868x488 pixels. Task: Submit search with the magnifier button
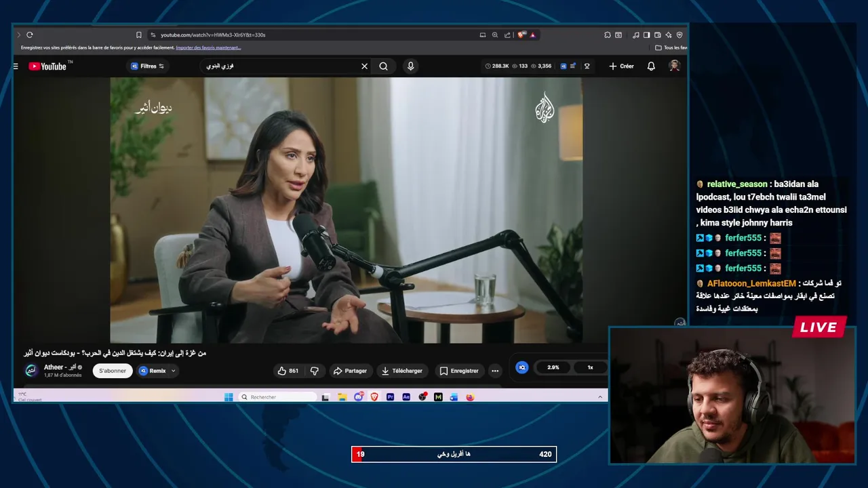[x=383, y=66]
